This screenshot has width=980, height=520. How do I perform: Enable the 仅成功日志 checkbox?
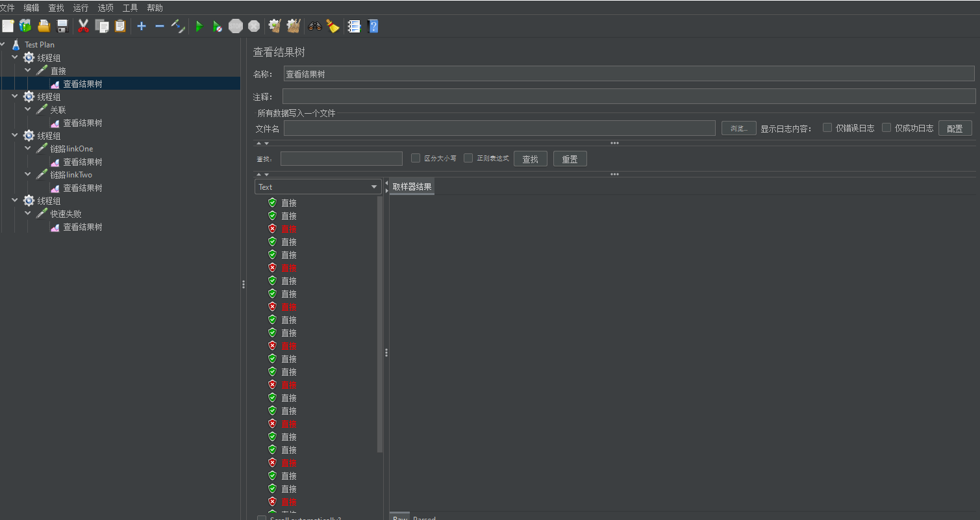coord(886,127)
